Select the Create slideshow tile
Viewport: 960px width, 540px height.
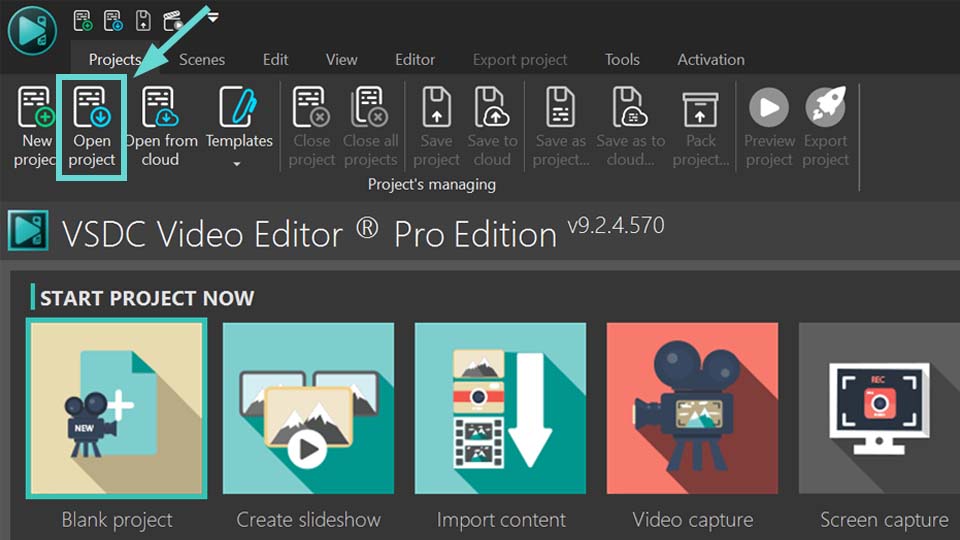click(x=309, y=408)
